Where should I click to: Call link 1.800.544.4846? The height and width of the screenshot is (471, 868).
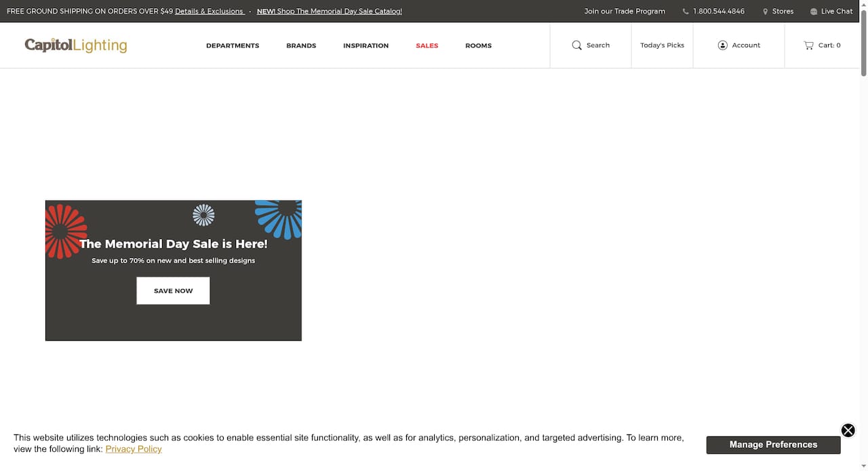coord(719,12)
